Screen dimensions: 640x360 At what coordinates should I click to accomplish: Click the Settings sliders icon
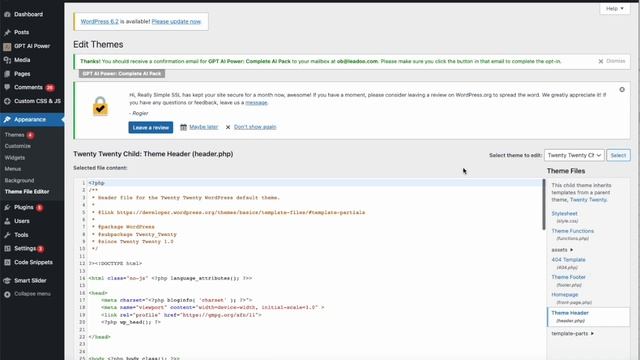(7, 249)
